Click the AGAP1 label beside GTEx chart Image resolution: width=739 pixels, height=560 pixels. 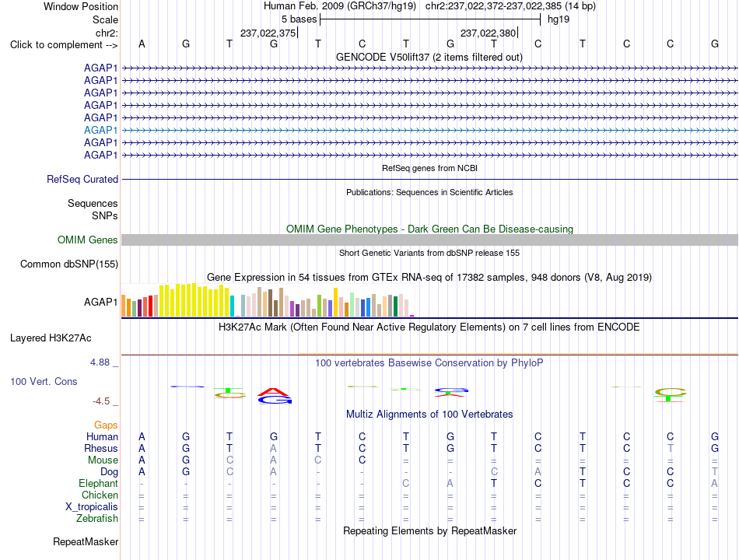[x=100, y=302]
